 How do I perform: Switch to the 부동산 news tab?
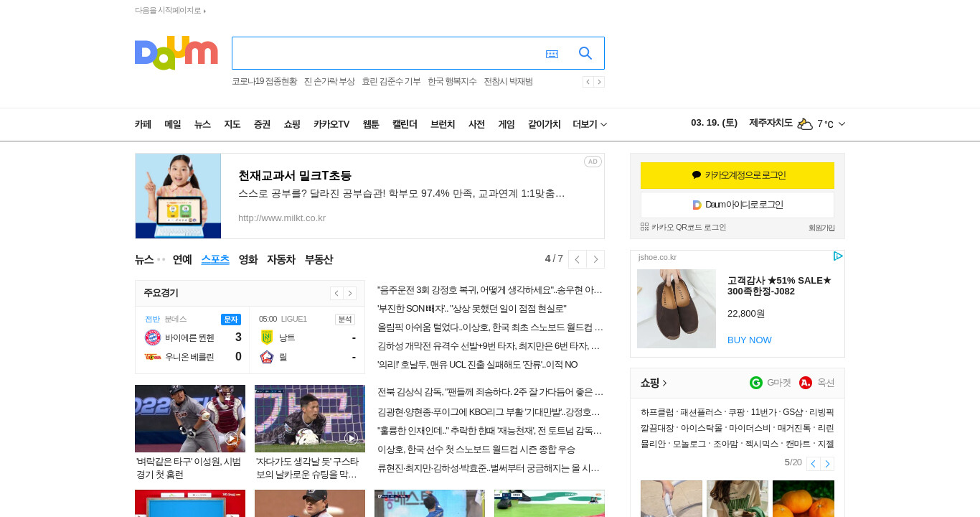[x=319, y=259]
